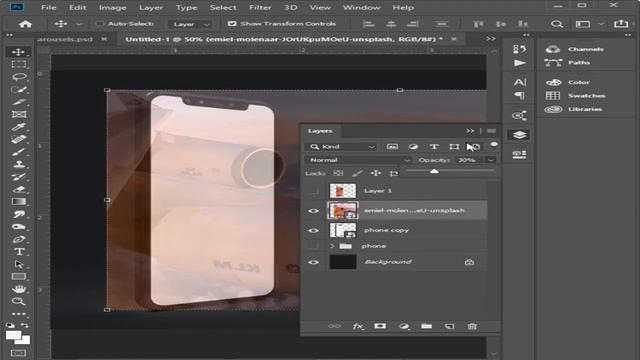The image size is (640, 360).
Task: Expand the phone group folder
Action: (332, 246)
